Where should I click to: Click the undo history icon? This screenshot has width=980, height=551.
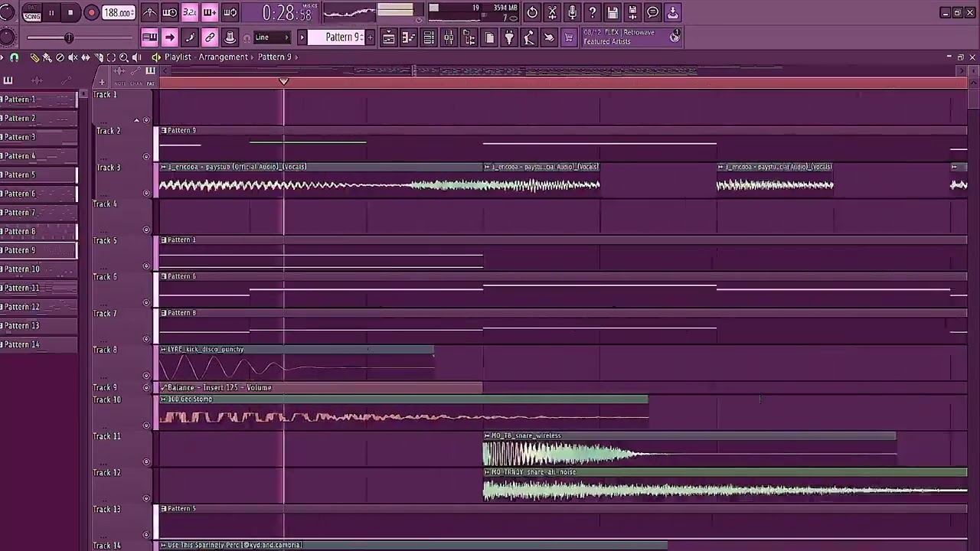point(532,12)
